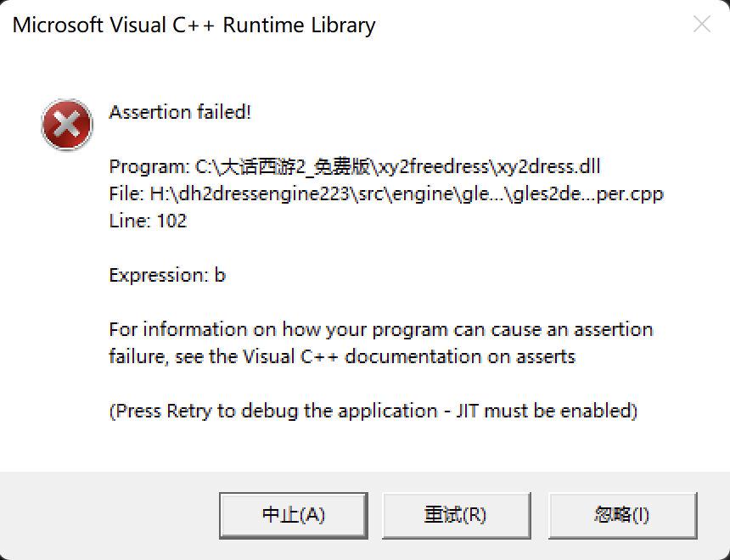Viewport: 730px width, 560px height.
Task: Close the Runtime Library dialog
Action: tap(702, 25)
